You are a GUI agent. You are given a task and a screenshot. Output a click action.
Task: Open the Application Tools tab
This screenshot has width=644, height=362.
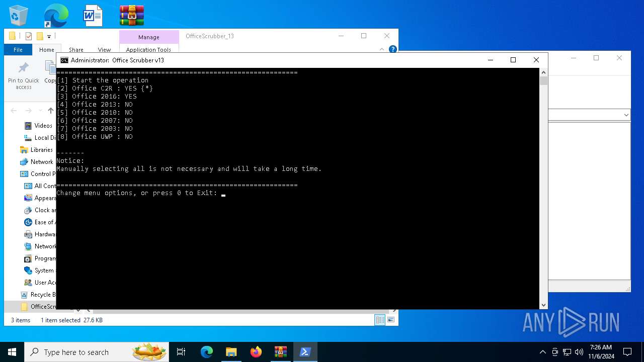(149, 49)
